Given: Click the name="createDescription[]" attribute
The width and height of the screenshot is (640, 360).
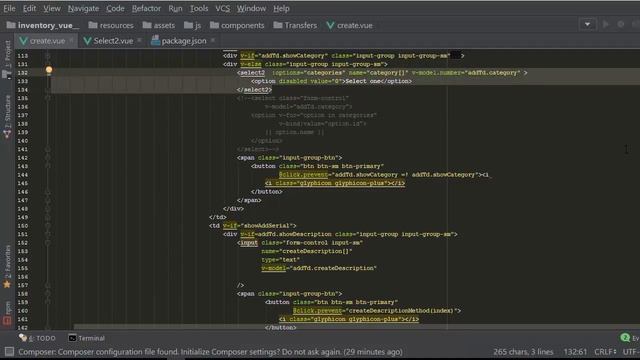Looking at the screenshot, I should (x=307, y=251).
